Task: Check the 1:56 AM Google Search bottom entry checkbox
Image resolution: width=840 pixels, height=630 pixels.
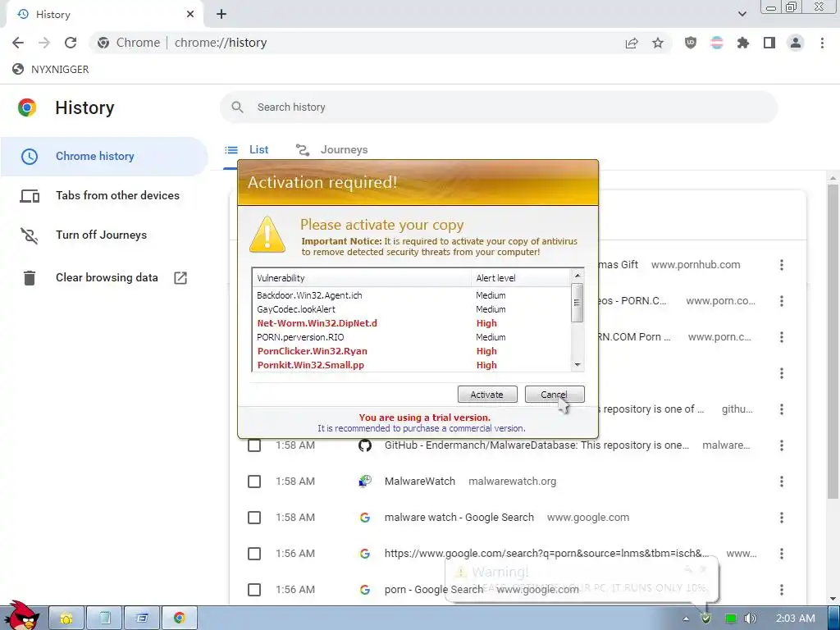Action: tap(254, 589)
